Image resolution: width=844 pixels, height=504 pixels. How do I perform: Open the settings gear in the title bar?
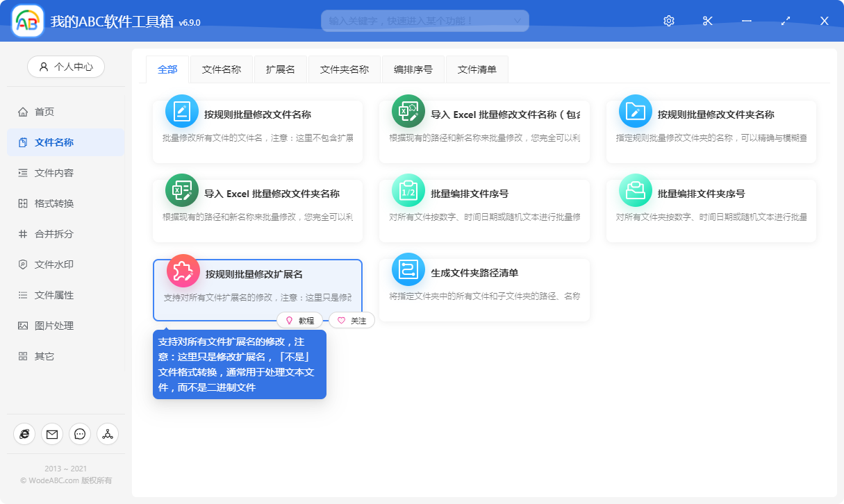[x=668, y=20]
